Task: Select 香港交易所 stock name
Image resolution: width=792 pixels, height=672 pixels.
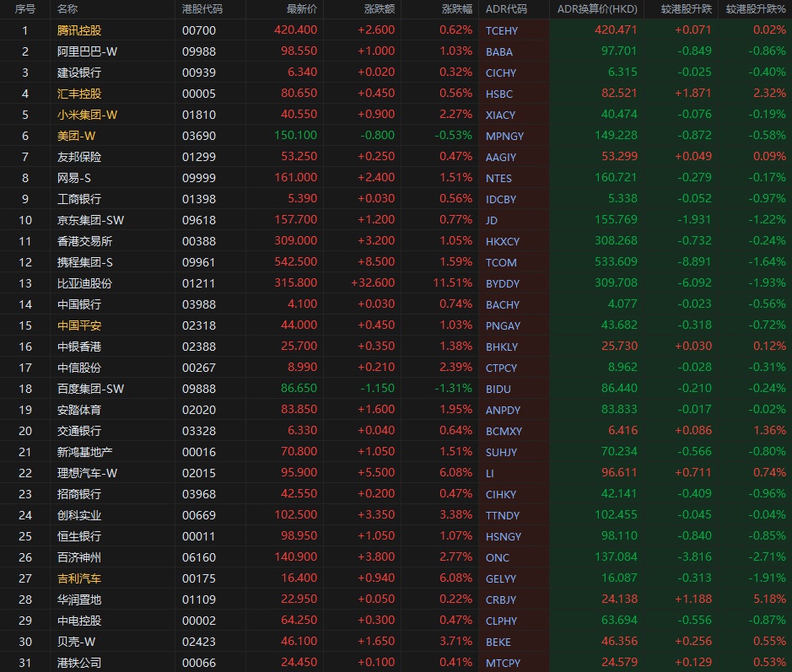Action: pyautogui.click(x=84, y=241)
